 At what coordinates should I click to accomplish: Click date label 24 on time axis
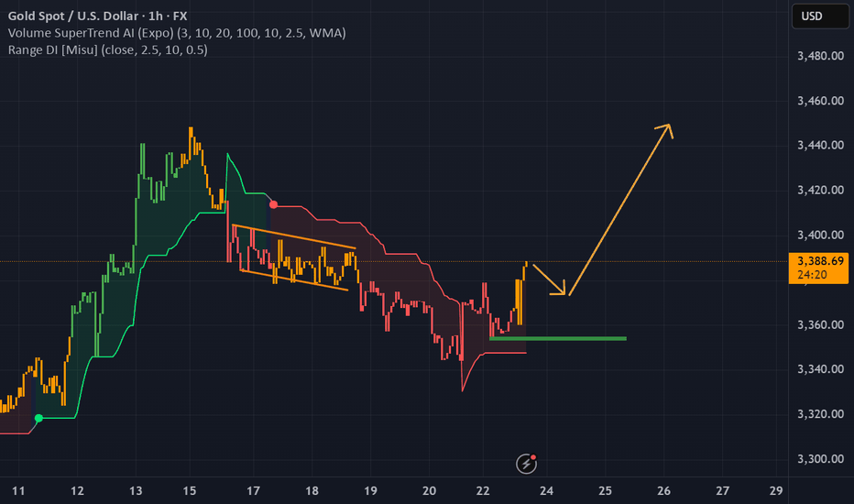546,491
